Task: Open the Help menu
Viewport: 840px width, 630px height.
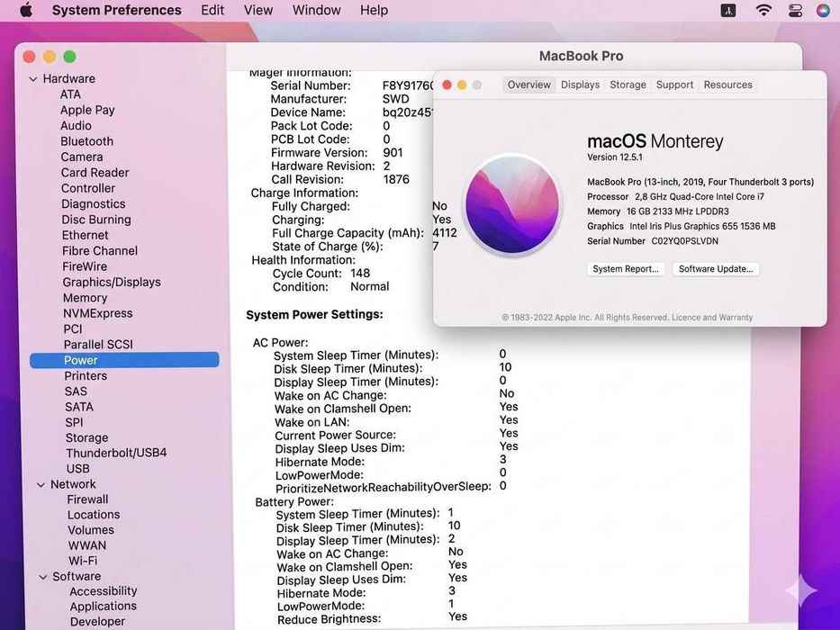Action: (x=374, y=10)
